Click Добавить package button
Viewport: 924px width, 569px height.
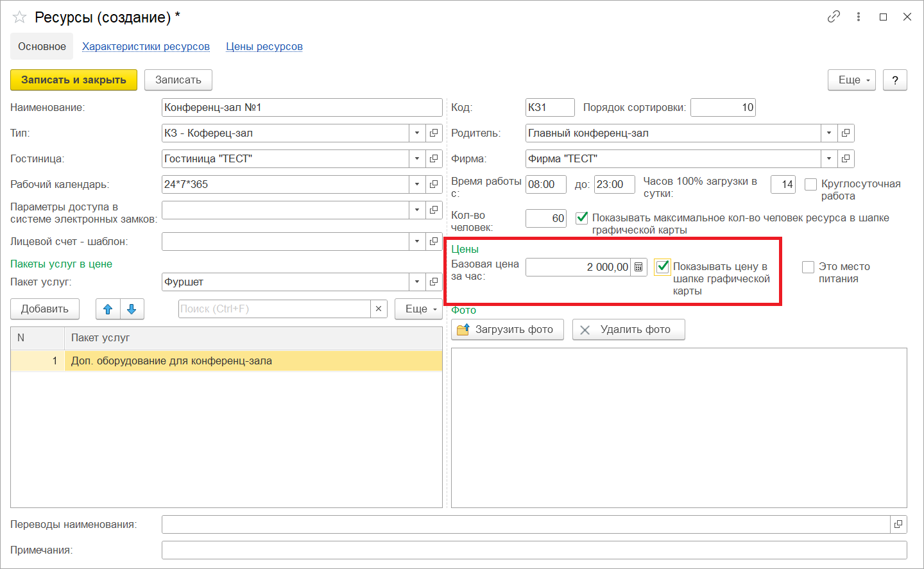coord(45,309)
